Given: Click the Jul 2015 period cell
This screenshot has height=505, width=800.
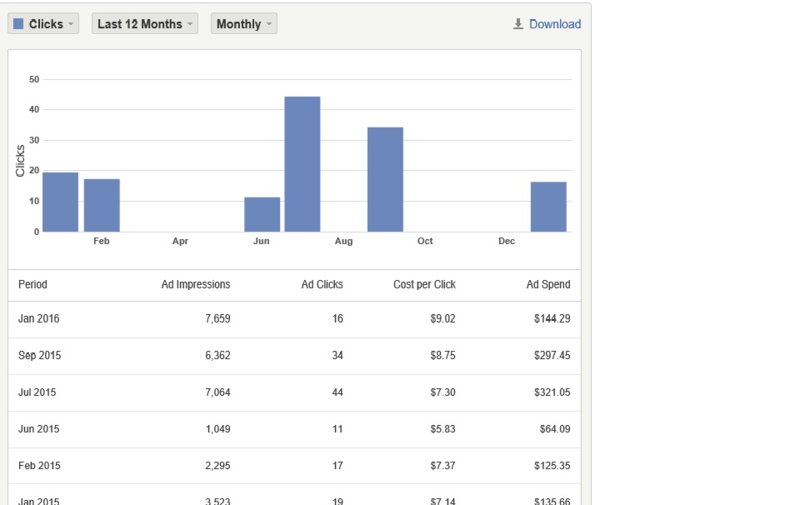Looking at the screenshot, I should click(x=39, y=393).
